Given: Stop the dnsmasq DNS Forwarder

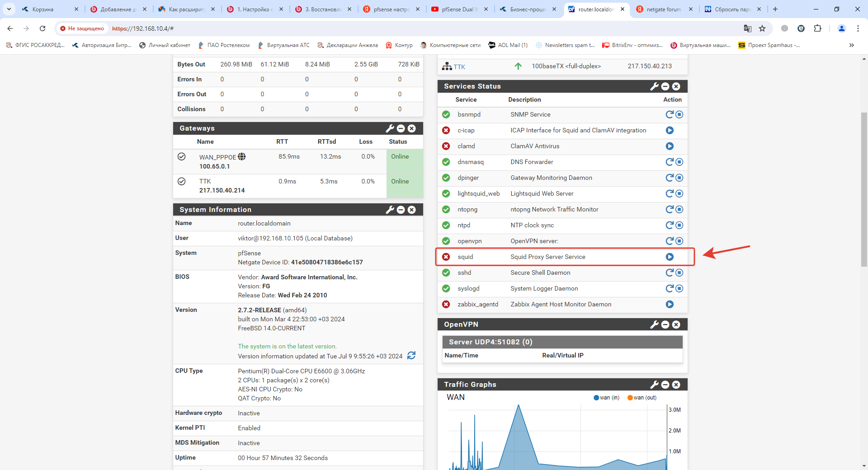Looking at the screenshot, I should click(679, 162).
